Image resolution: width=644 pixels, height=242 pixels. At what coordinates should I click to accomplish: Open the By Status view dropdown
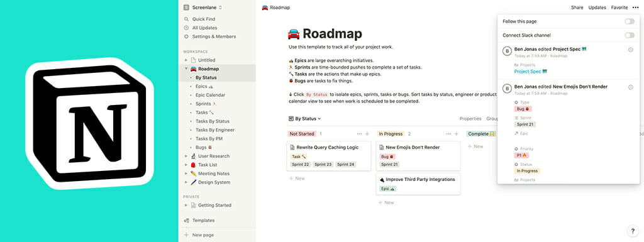(x=304, y=119)
